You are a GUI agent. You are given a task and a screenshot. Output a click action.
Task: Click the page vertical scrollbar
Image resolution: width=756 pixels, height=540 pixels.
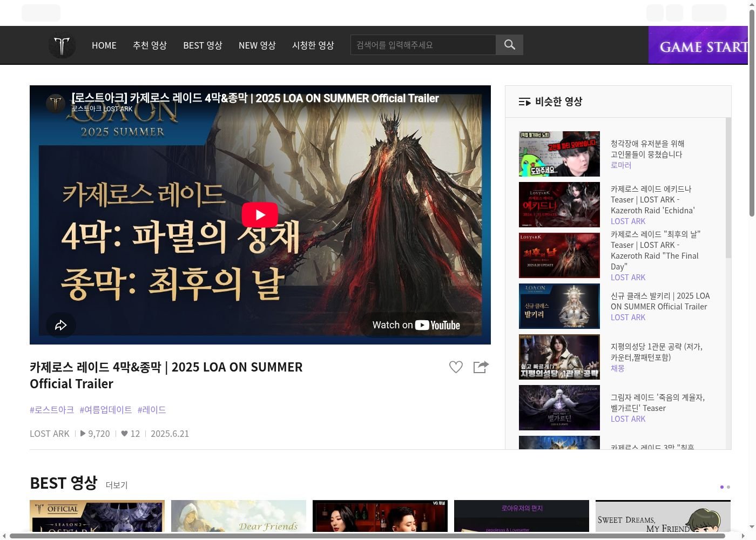[x=752, y=113]
